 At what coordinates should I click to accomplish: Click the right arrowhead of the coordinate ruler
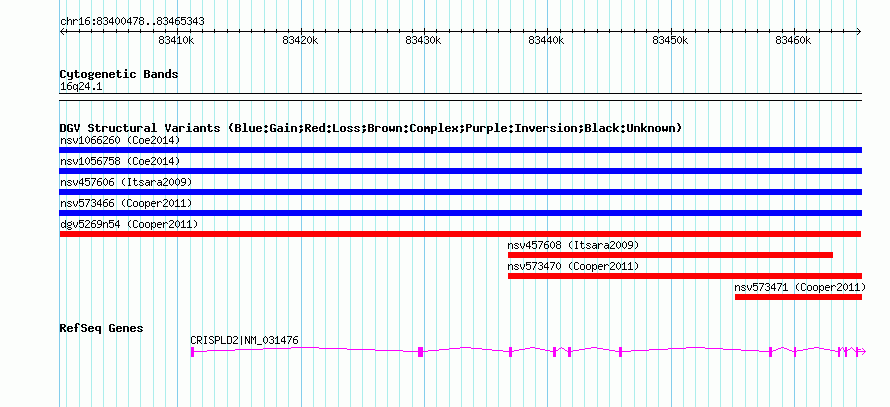coord(859,32)
